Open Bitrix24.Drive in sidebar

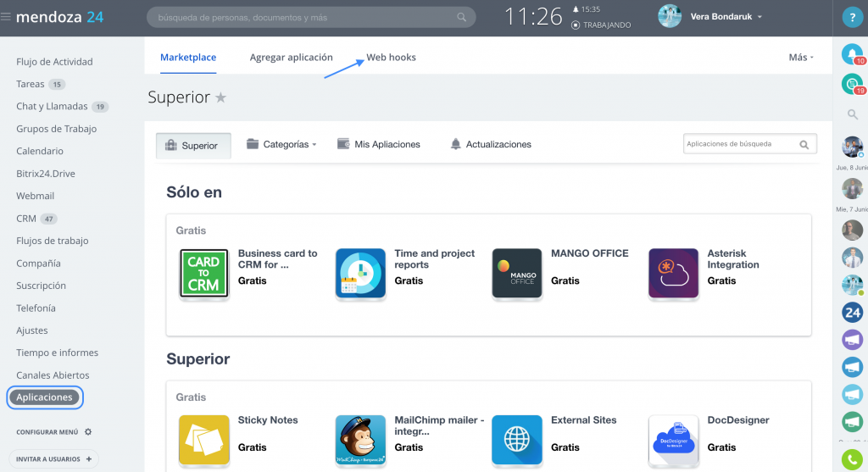point(46,174)
